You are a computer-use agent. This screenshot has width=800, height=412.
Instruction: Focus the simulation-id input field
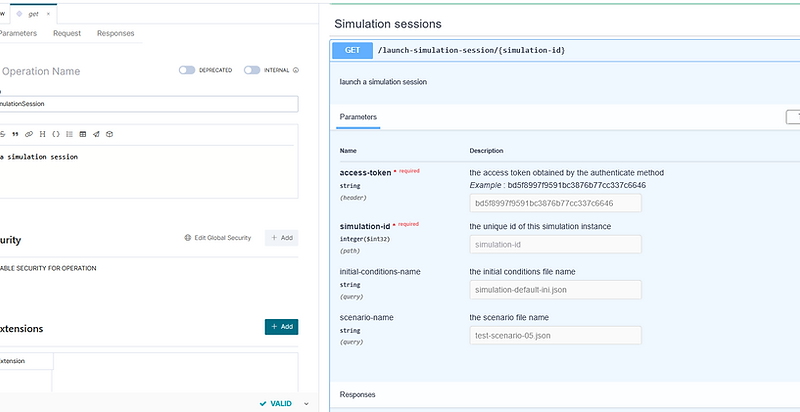[556, 244]
